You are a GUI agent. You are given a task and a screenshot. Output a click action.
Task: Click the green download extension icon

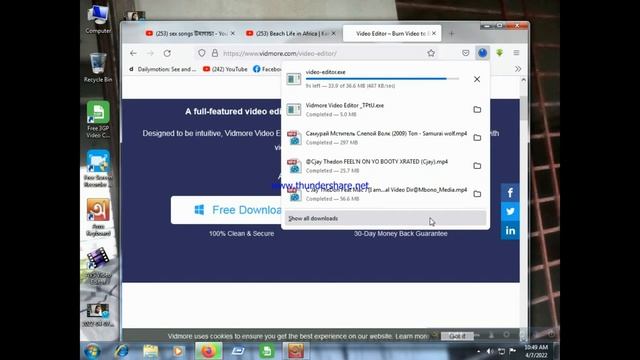[x=499, y=53]
